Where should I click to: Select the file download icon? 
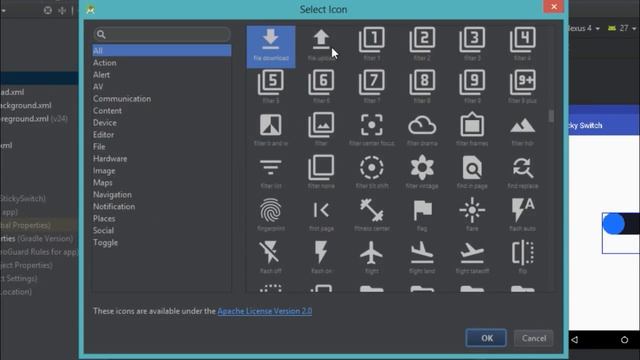(271, 46)
